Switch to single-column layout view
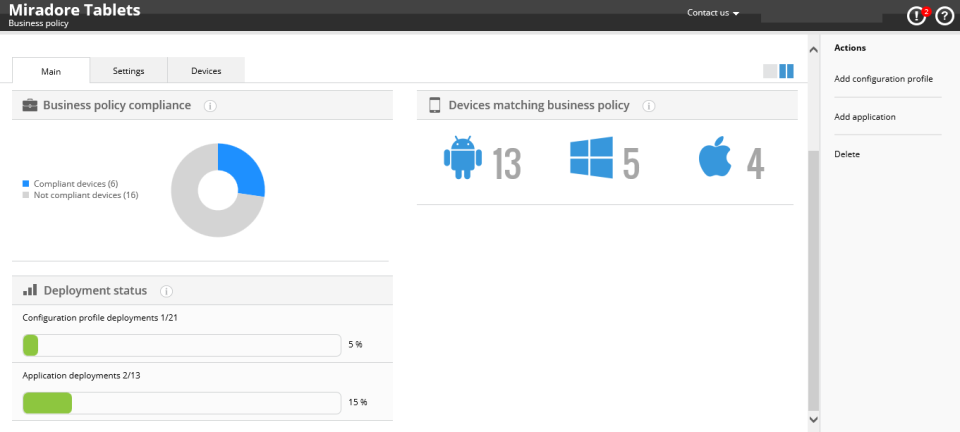 [x=770, y=71]
